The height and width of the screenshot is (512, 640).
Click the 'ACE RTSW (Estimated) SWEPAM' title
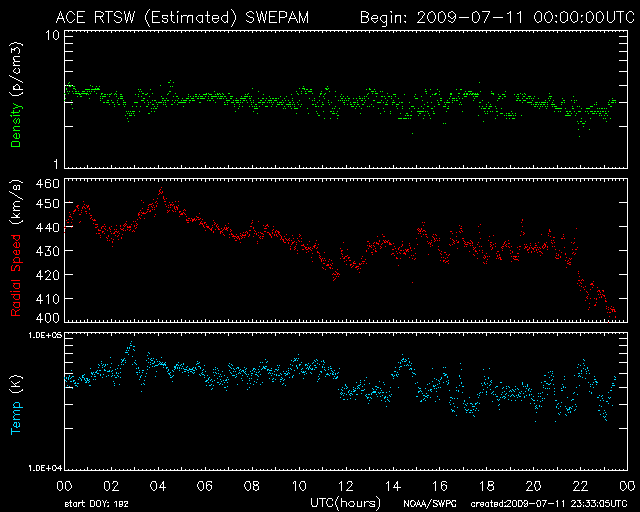(x=182, y=18)
